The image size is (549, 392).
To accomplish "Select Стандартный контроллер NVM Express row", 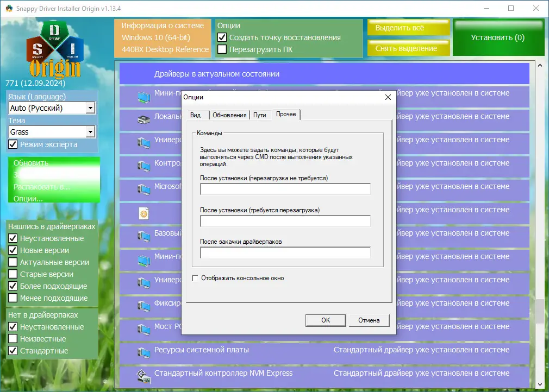I will pyautogui.click(x=324, y=376).
